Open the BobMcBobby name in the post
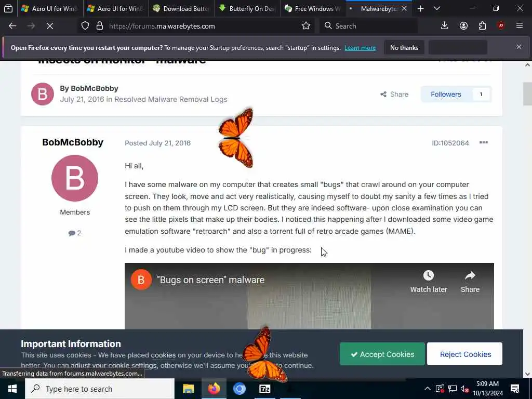This screenshot has height=399, width=532. 73,142
